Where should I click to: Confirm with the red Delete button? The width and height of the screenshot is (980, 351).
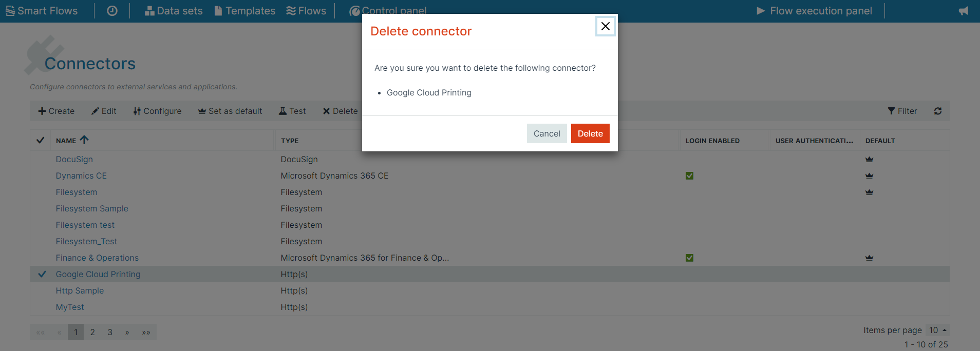pyautogui.click(x=590, y=133)
